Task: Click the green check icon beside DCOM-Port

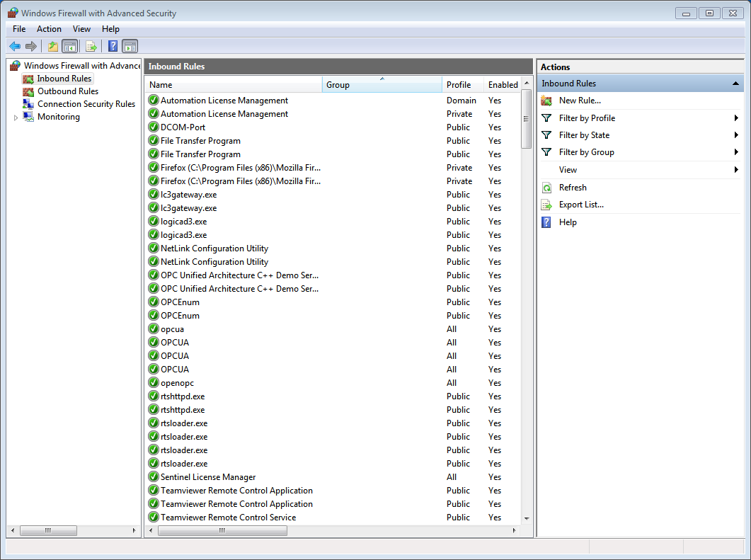Action: tap(154, 127)
